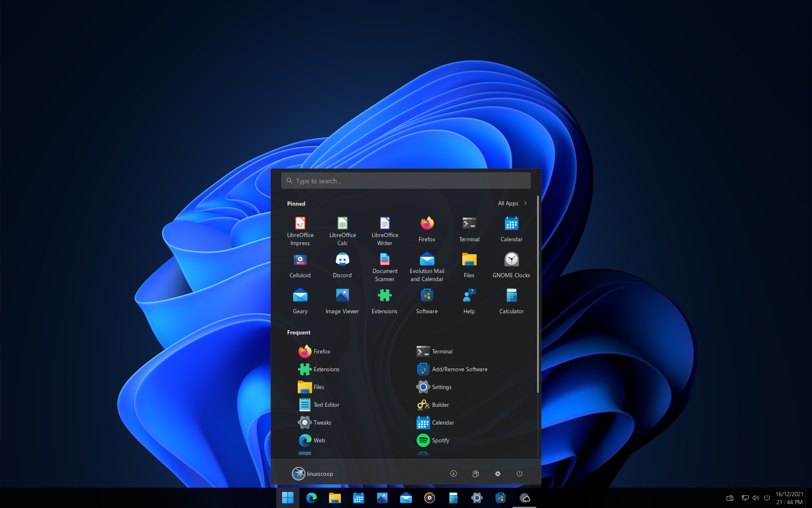
Task: Expand All Apps list
Action: point(512,203)
